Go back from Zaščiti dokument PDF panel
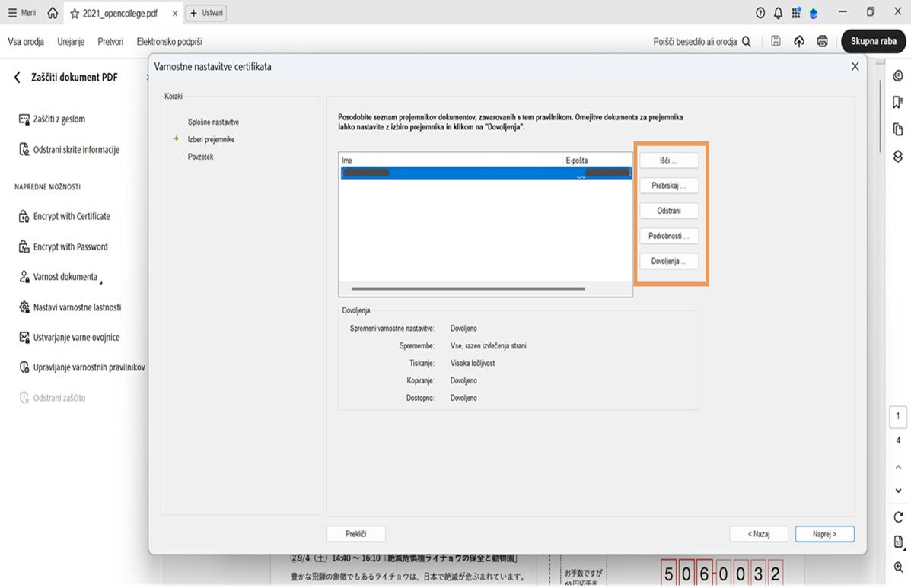Screen dimensions: 911x588 coord(17,77)
